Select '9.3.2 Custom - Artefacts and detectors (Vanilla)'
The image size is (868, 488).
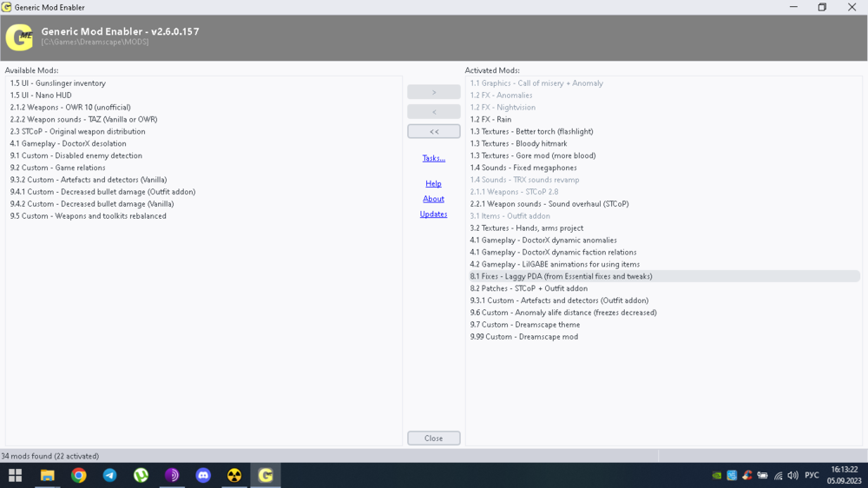[x=88, y=180]
